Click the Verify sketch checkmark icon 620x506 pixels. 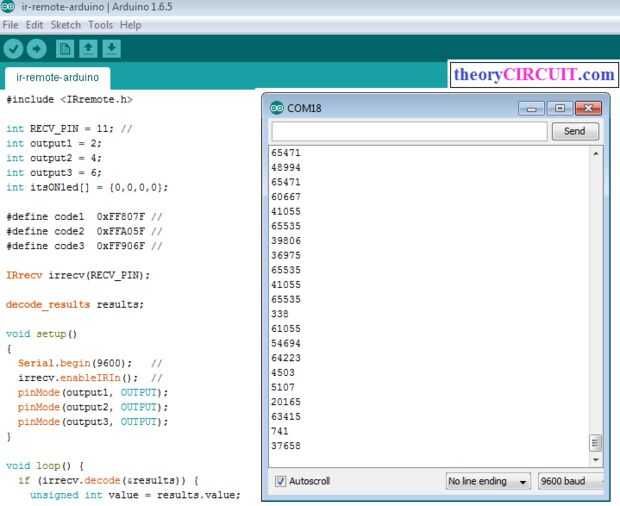13,48
